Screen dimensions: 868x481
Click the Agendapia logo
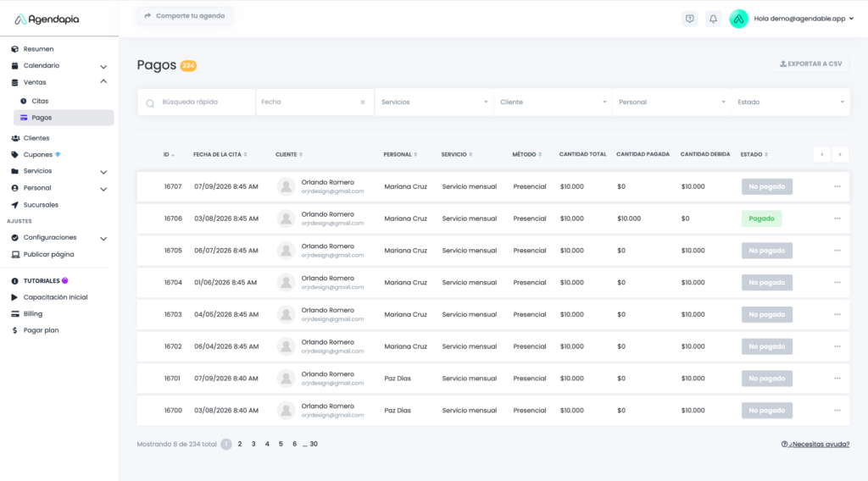[47, 19]
